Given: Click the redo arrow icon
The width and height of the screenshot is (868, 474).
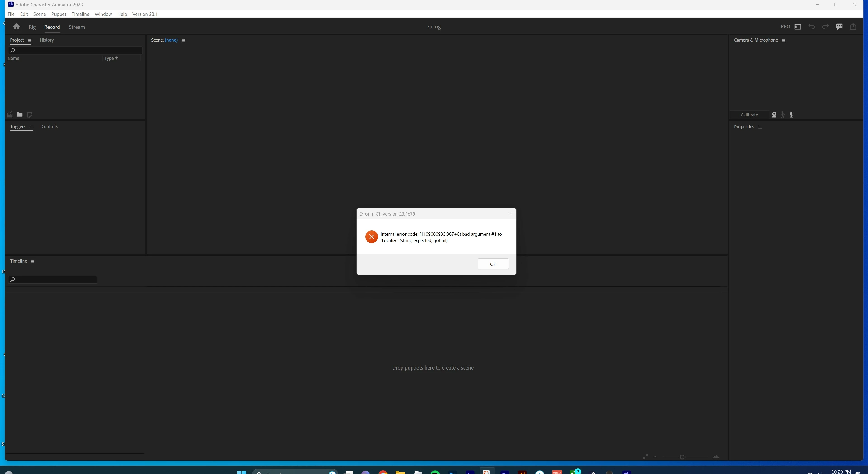Looking at the screenshot, I should point(825,27).
